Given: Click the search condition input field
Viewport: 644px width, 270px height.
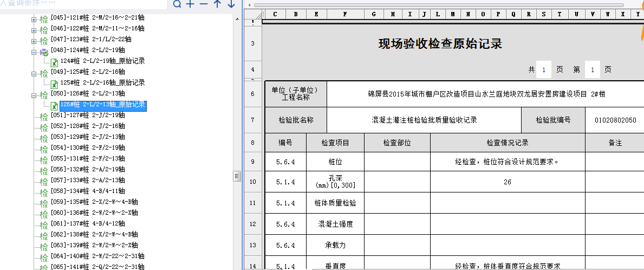Looking at the screenshot, I should pos(81,4).
